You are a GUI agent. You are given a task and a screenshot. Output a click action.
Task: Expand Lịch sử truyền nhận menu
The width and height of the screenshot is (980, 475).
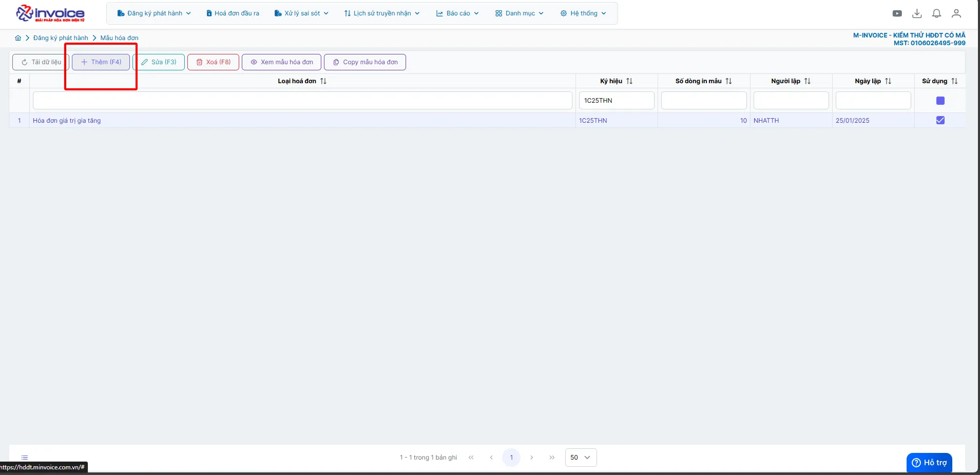(382, 13)
